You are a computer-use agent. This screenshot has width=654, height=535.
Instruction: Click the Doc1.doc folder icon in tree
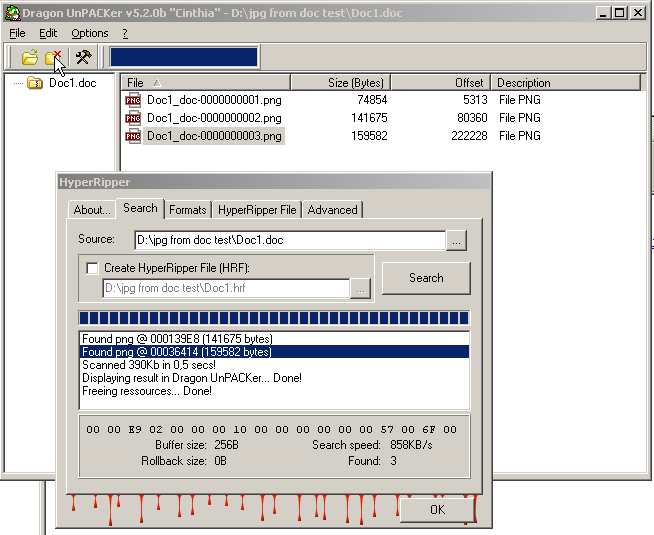click(x=35, y=83)
